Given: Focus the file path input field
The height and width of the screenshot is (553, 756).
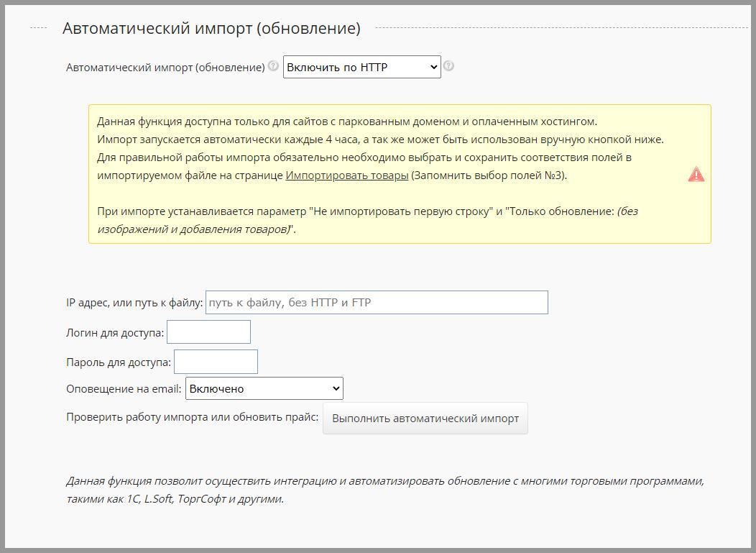Looking at the screenshot, I should coord(377,303).
